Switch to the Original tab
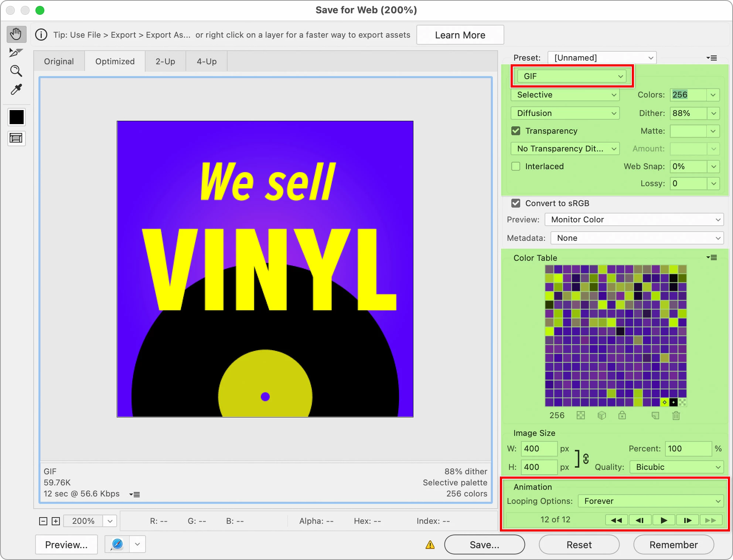This screenshot has width=733, height=560. click(59, 61)
